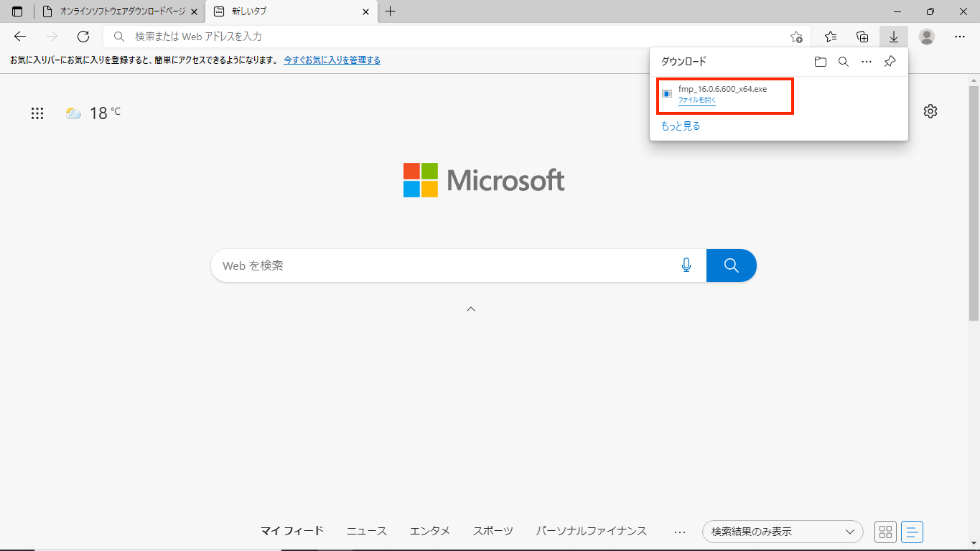This screenshot has height=551, width=980.
Task: Click the Microsoft logo
Action: (x=484, y=180)
